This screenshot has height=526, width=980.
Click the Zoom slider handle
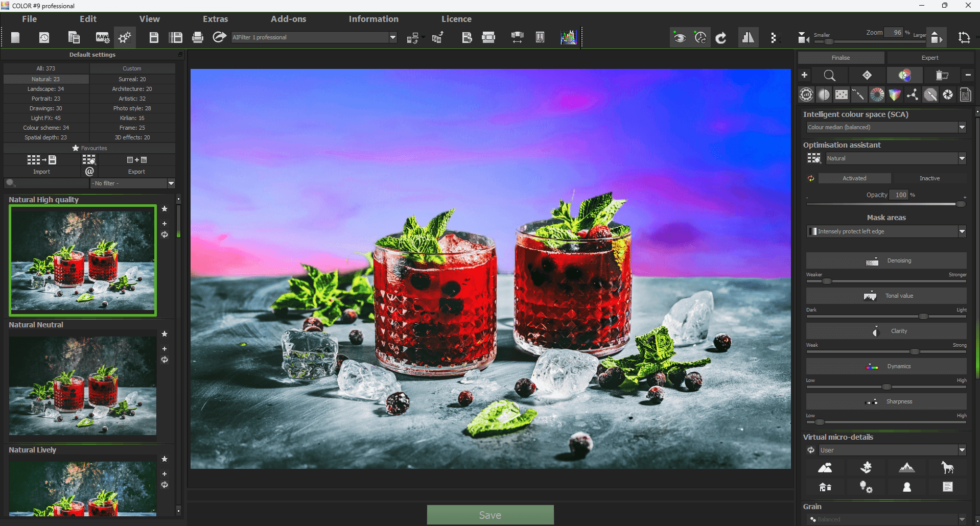829,41
